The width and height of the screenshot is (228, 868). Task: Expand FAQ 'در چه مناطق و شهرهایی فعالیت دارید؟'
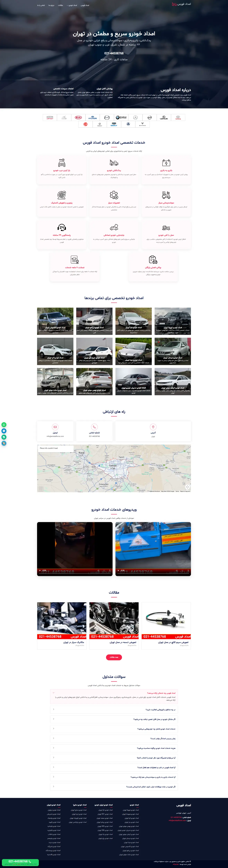coord(114,709)
